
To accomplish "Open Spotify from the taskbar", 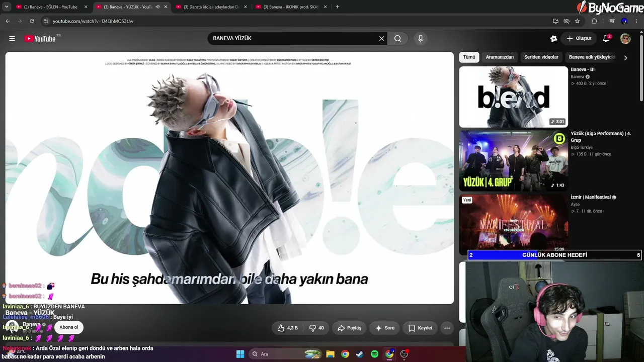I will 374,354.
